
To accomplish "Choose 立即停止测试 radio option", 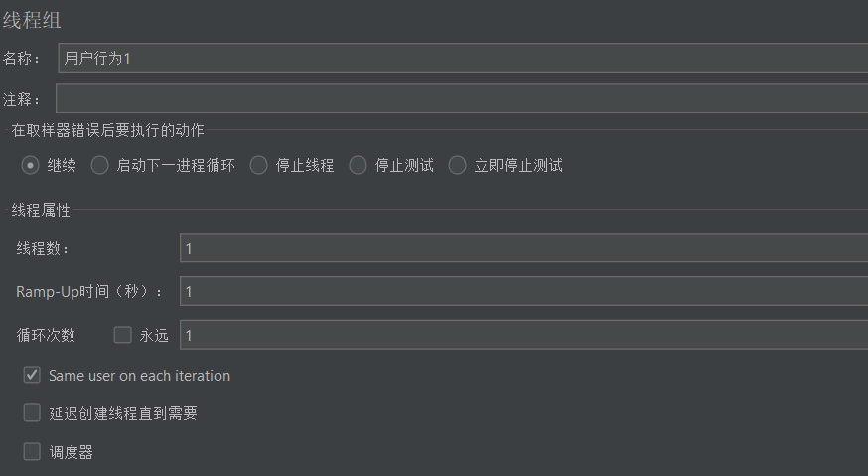I will (x=457, y=165).
